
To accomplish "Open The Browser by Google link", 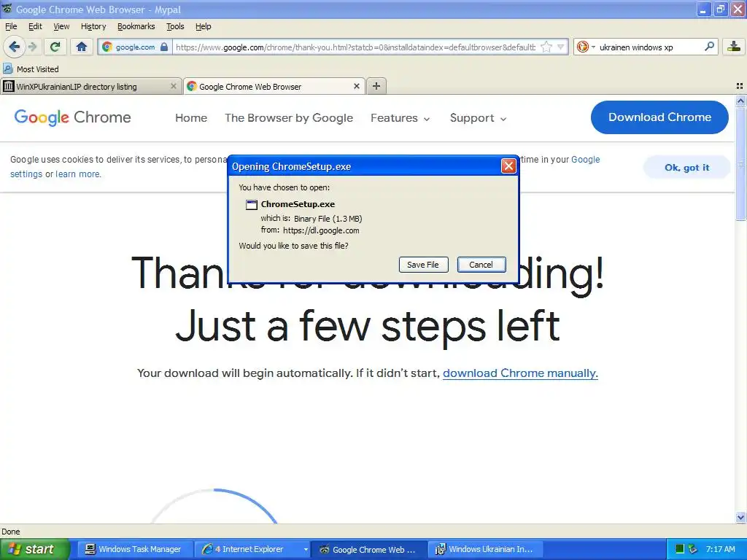I will (x=289, y=118).
